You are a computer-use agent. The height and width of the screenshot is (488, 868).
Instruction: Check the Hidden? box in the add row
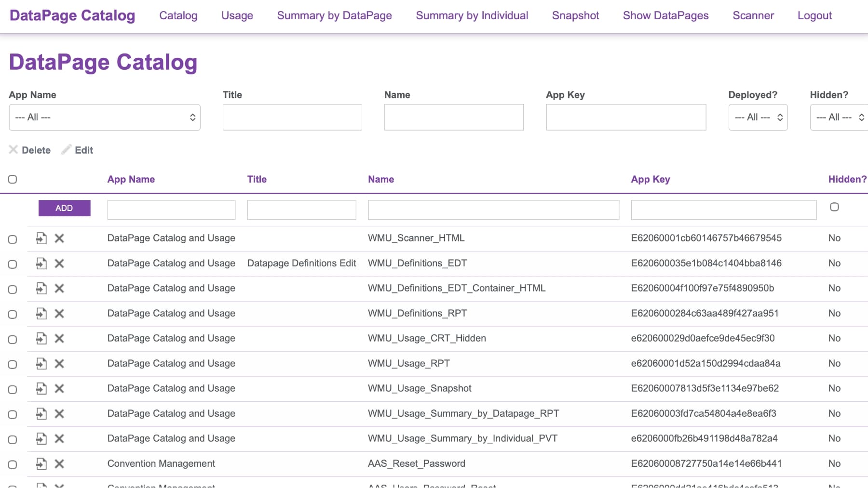pyautogui.click(x=834, y=207)
